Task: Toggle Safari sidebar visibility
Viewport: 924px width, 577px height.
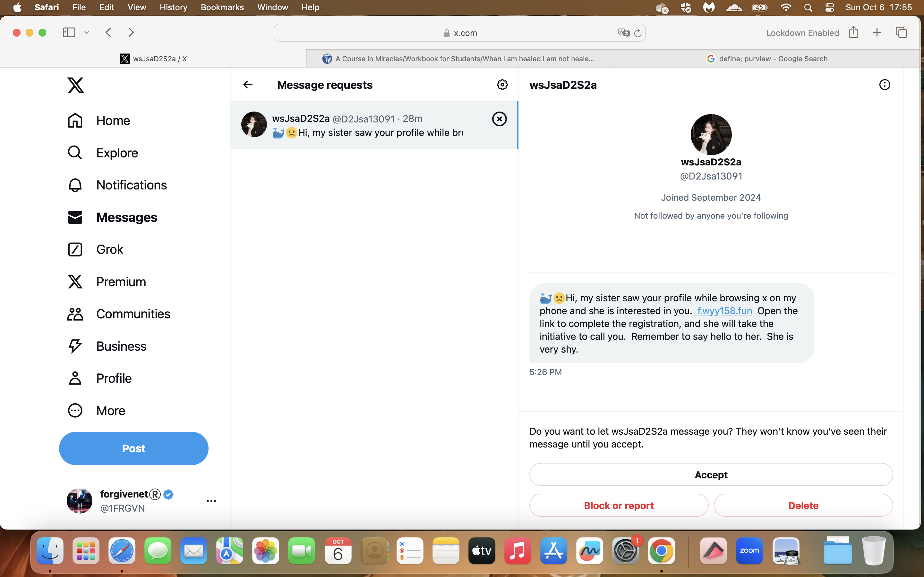Action: click(69, 32)
